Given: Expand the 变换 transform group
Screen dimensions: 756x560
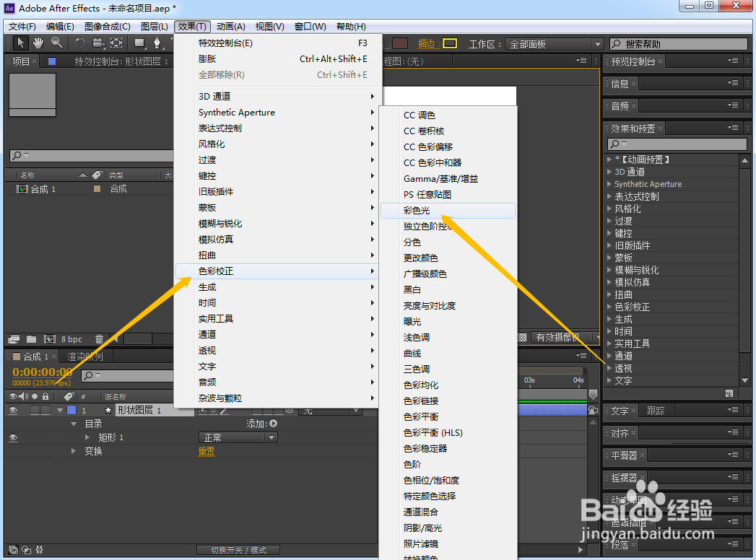Looking at the screenshot, I should [x=73, y=451].
